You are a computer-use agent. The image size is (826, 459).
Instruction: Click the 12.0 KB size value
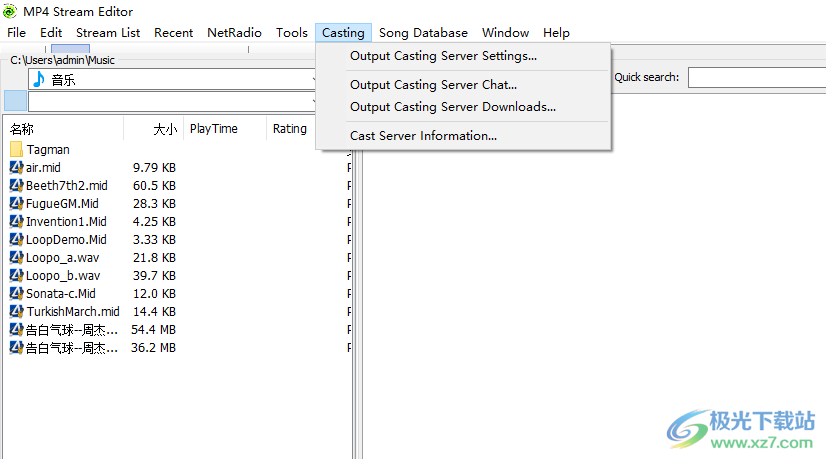[x=154, y=294]
